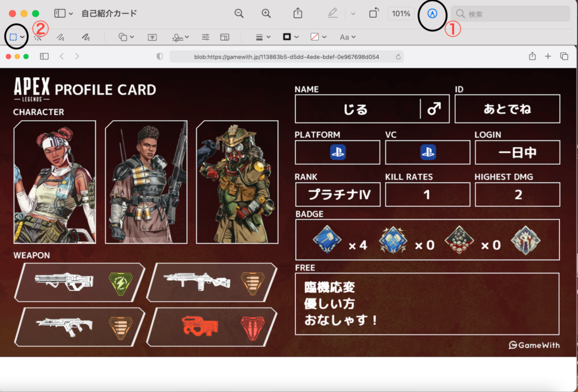Image resolution: width=578 pixels, height=392 pixels.
Task: Toggle the Safari sidebar in the screenshot
Action: [x=44, y=56]
